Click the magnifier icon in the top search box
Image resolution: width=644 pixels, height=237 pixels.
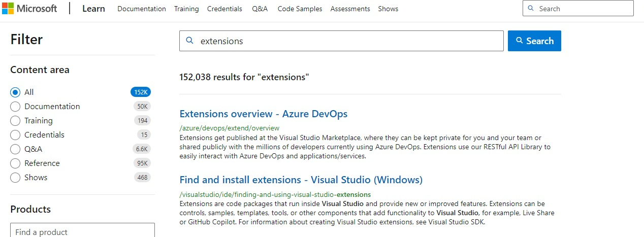[x=531, y=9]
